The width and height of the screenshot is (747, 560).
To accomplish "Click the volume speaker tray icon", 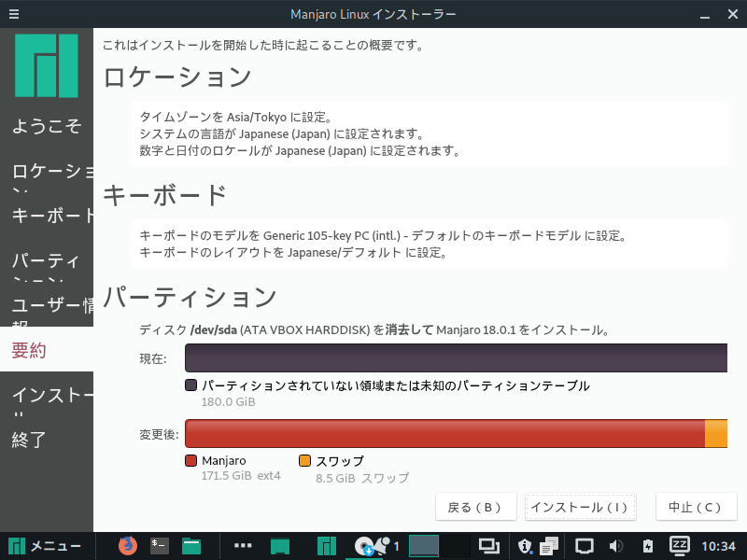I will (615, 546).
